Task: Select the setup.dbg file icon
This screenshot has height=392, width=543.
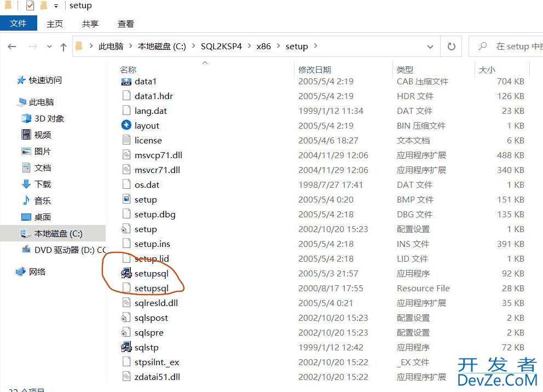Action: [126, 214]
